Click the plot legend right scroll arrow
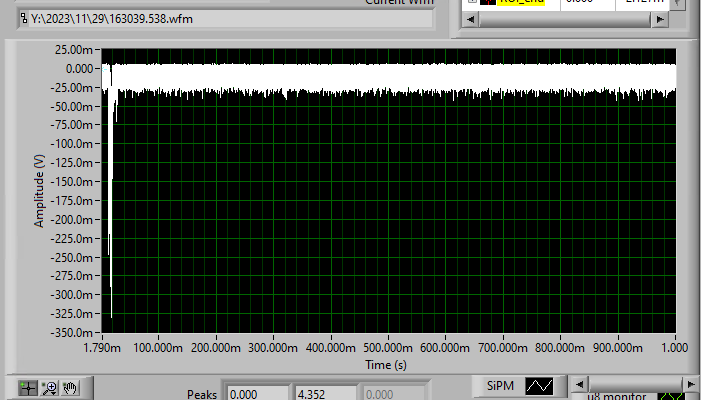Image resolution: width=701 pixels, height=400 pixels. point(689,384)
